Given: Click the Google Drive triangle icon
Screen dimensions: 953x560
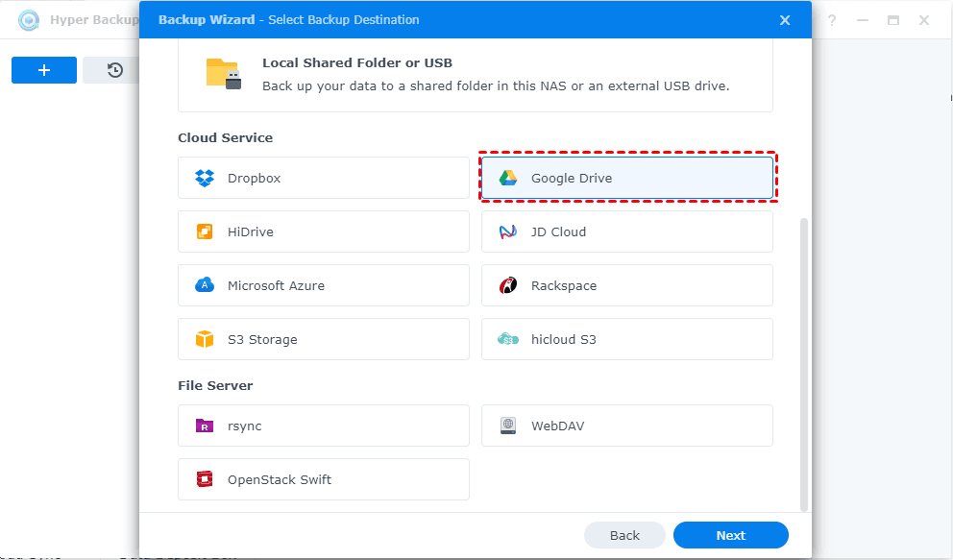Looking at the screenshot, I should (x=508, y=179).
